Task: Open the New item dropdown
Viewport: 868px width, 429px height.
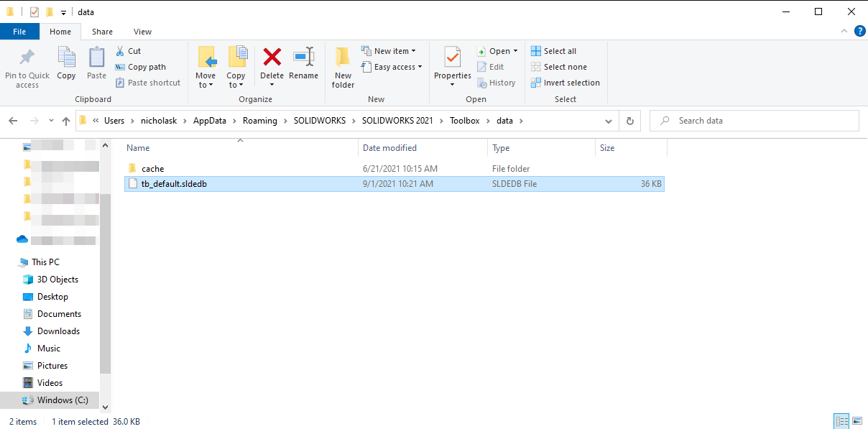Action: click(x=388, y=51)
